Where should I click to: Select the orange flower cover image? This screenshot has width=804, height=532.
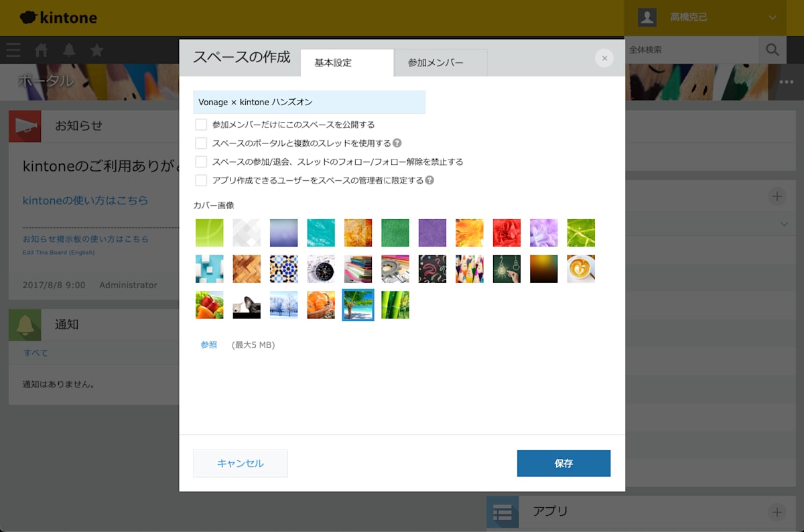(470, 233)
